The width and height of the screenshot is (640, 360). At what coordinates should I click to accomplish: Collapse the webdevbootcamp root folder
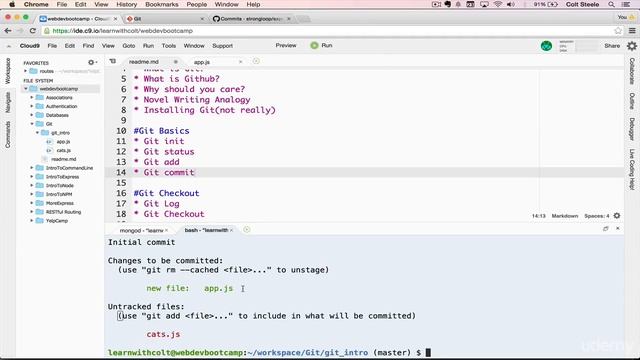point(26,89)
